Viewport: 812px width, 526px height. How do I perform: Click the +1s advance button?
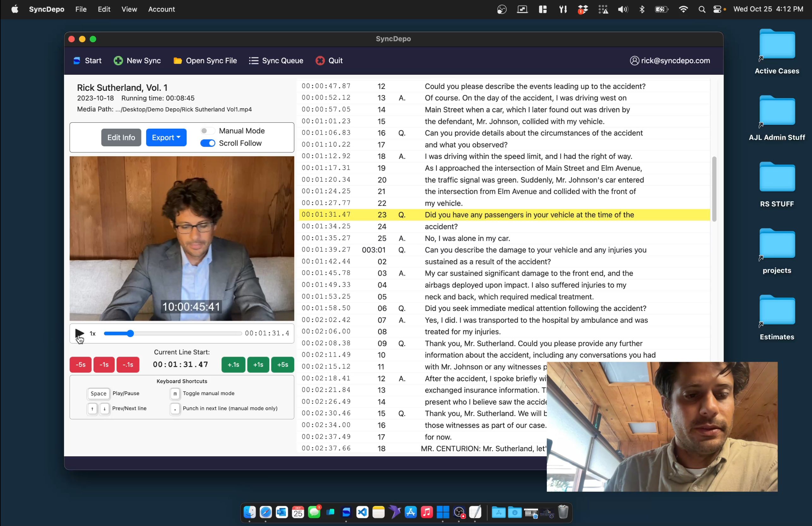click(258, 364)
